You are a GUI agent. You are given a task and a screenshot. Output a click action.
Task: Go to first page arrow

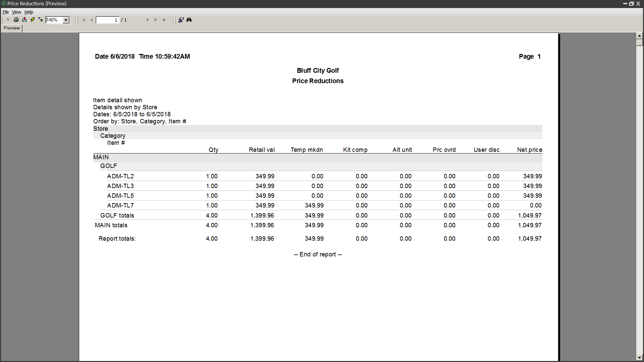coord(84,20)
